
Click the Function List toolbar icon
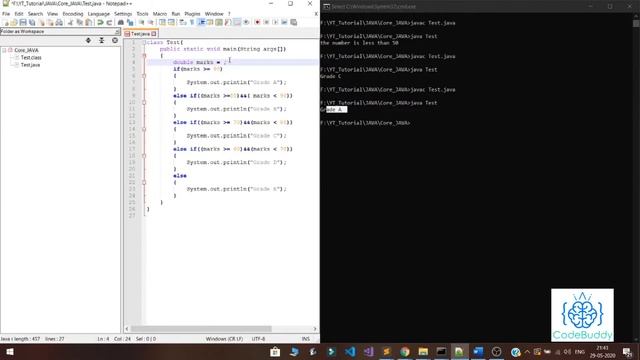[x=228, y=22]
